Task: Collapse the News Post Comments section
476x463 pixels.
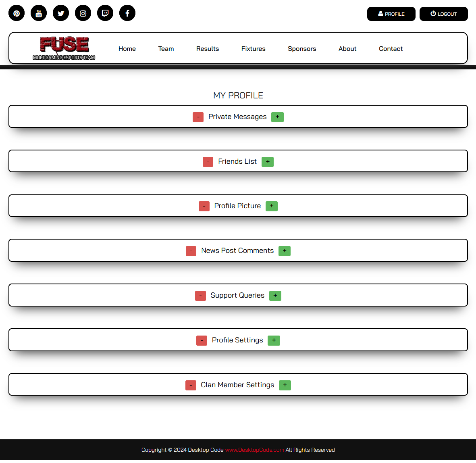Action: pyautogui.click(x=191, y=251)
